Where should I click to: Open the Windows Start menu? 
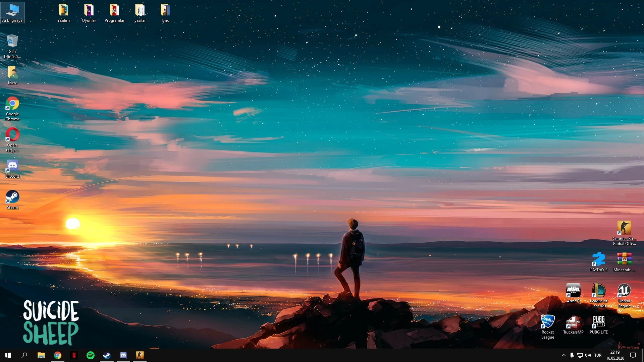point(8,355)
